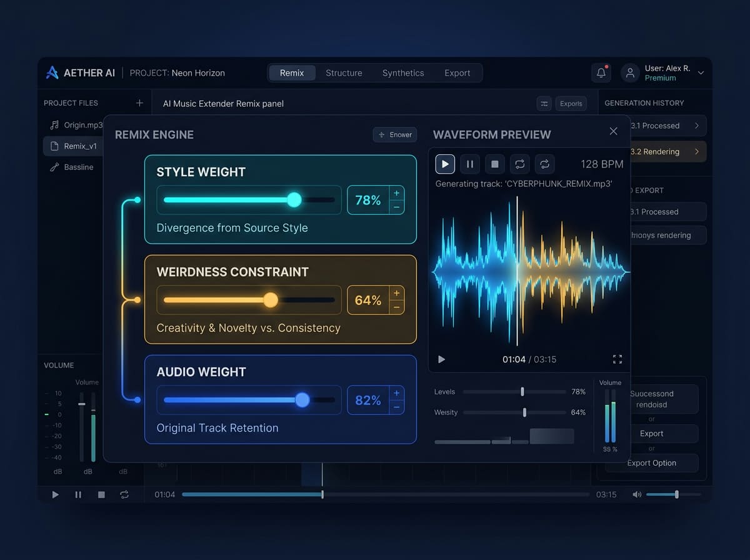Viewport: 750px width, 560px height.
Task: Click the shuffle icon next to 128 BPM
Action: [x=544, y=164]
